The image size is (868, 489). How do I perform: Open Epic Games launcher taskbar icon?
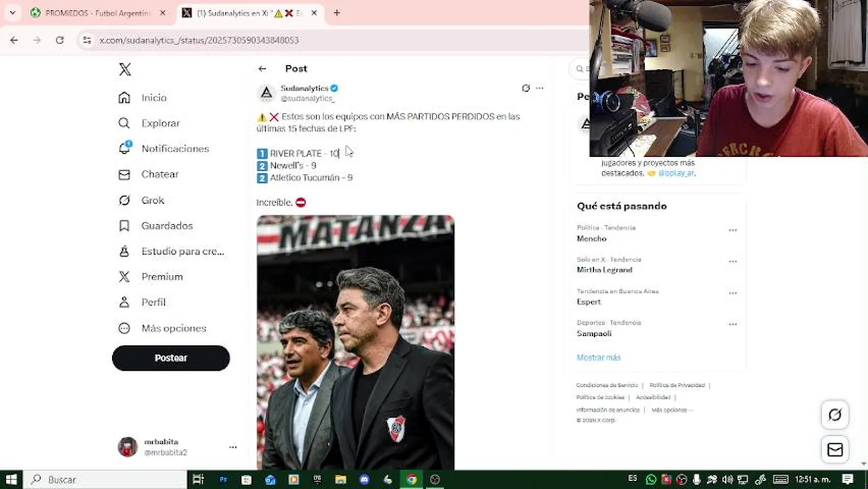317,479
